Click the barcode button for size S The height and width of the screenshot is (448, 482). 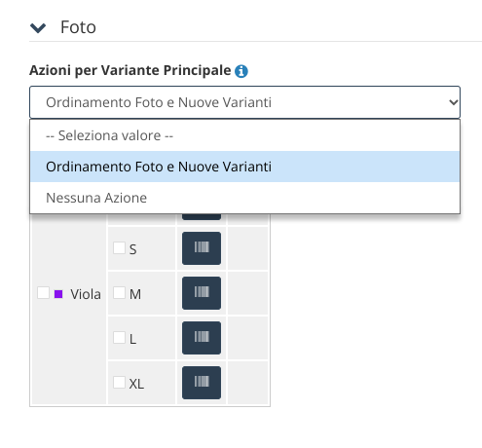click(x=202, y=248)
